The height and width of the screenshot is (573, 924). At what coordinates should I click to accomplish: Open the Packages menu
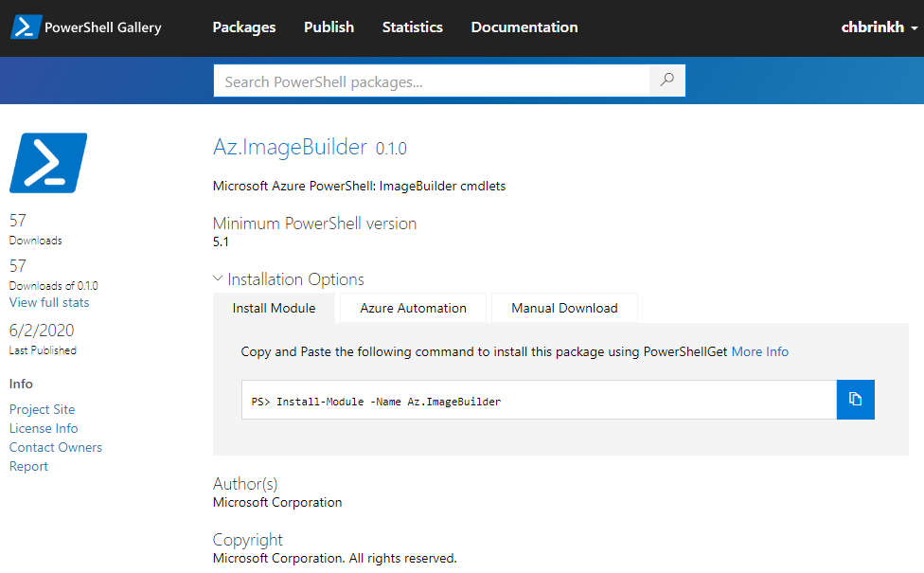tap(244, 27)
